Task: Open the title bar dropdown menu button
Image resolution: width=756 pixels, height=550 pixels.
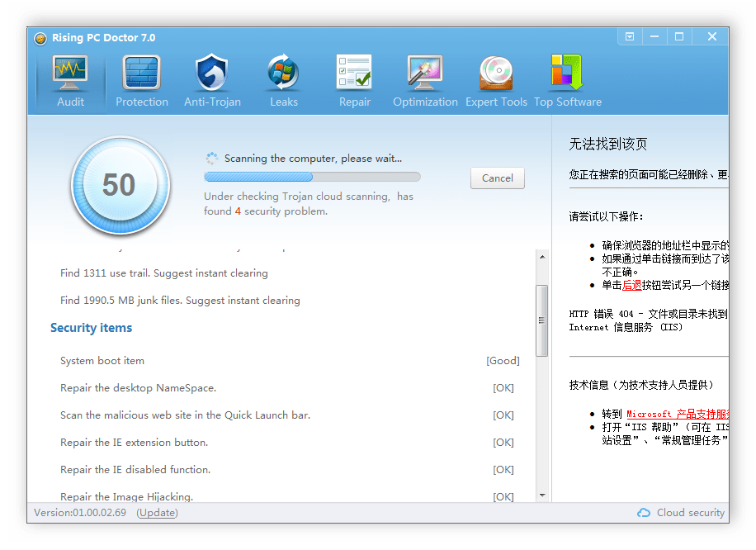Action: tap(630, 36)
